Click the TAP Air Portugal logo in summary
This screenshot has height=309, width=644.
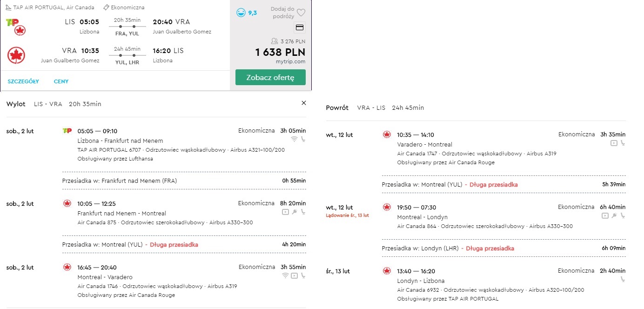coord(13,22)
